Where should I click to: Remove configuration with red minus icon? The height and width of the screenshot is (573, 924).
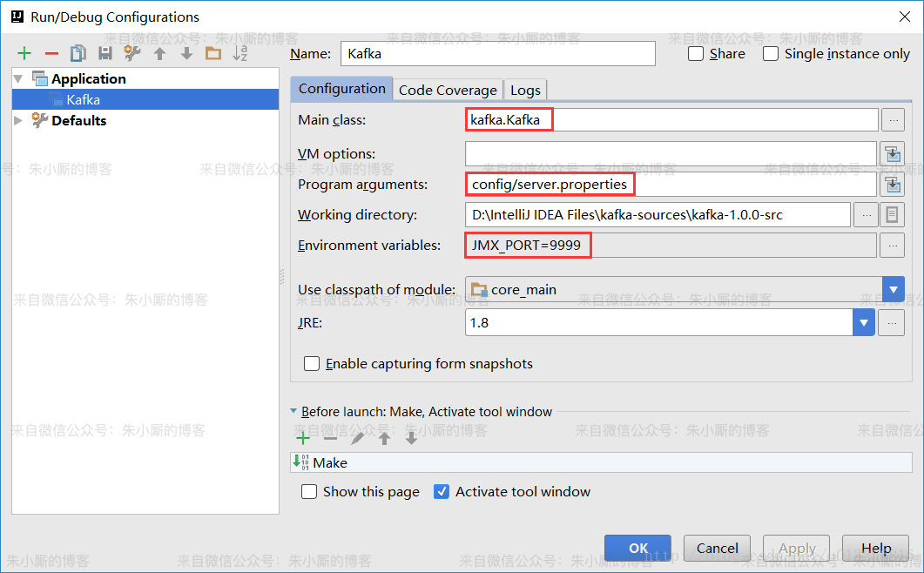(x=52, y=54)
